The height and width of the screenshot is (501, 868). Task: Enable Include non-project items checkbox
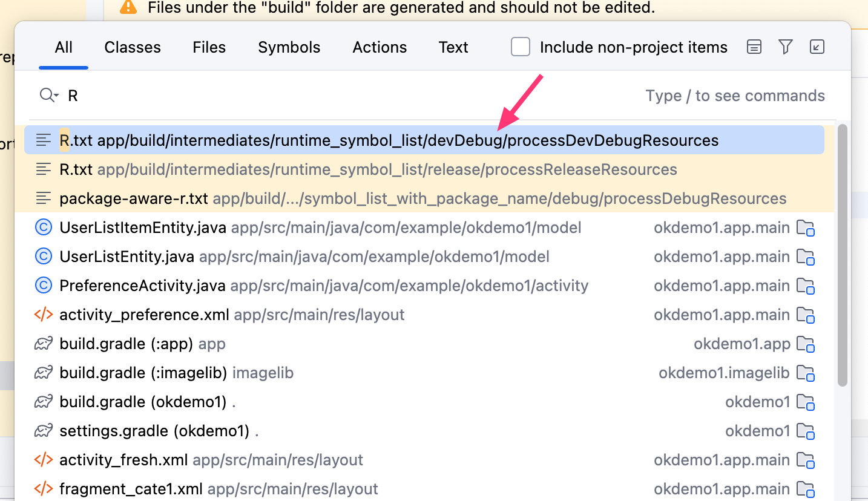[521, 47]
